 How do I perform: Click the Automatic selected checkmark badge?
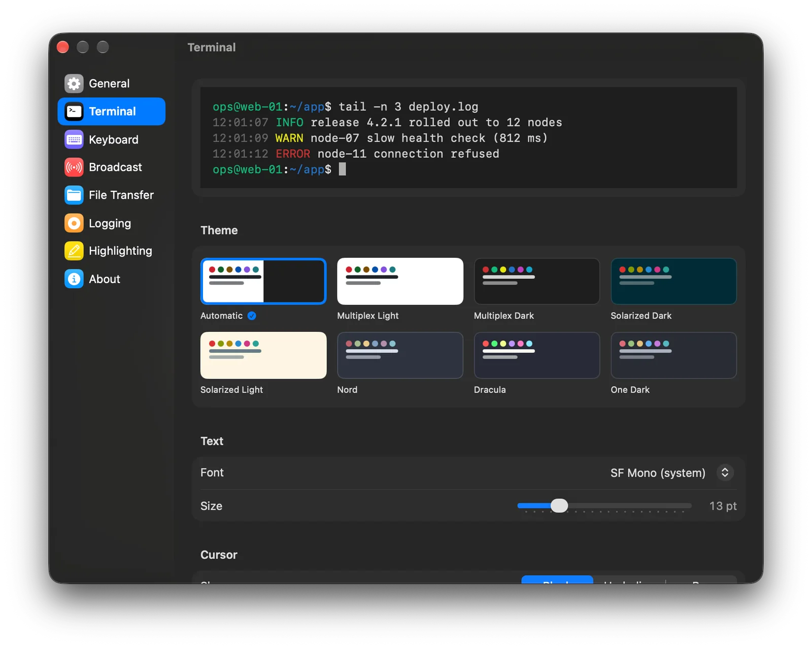tap(252, 316)
